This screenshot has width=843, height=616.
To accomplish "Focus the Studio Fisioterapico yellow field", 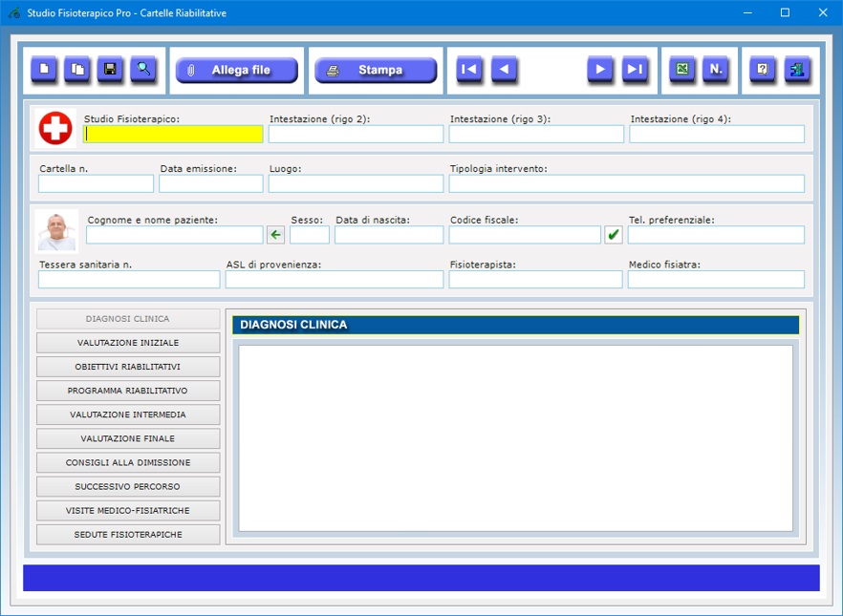I will coord(173,135).
